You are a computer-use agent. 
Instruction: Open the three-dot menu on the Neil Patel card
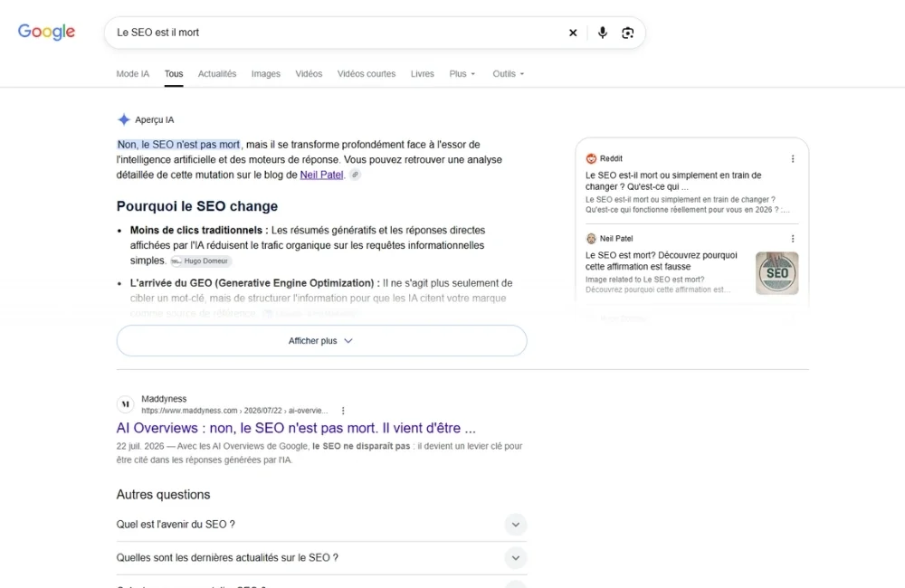click(793, 238)
